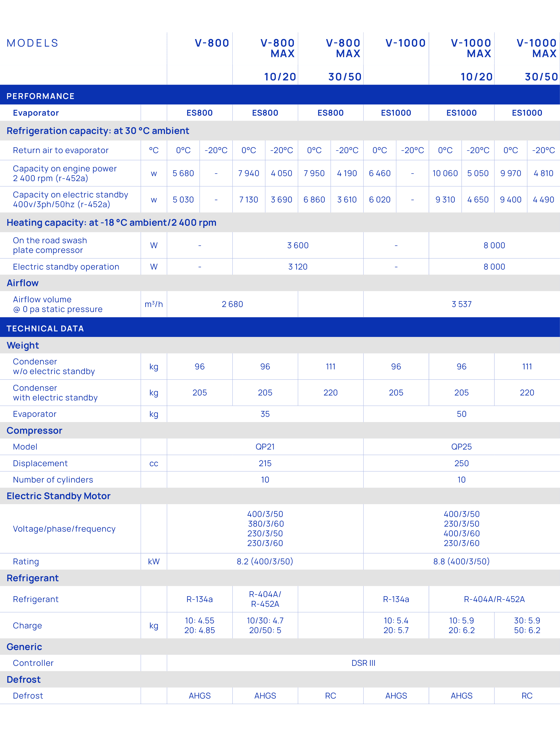Viewport: 560px width, 754px height.
Task: Select swash plate heating value 3 600
Action: (298, 245)
